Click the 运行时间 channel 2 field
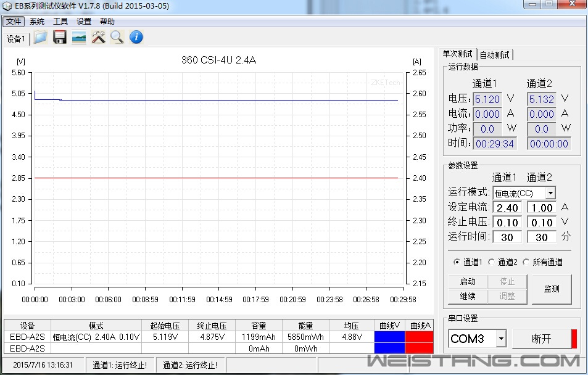The width and height of the screenshot is (588, 375). click(542, 237)
